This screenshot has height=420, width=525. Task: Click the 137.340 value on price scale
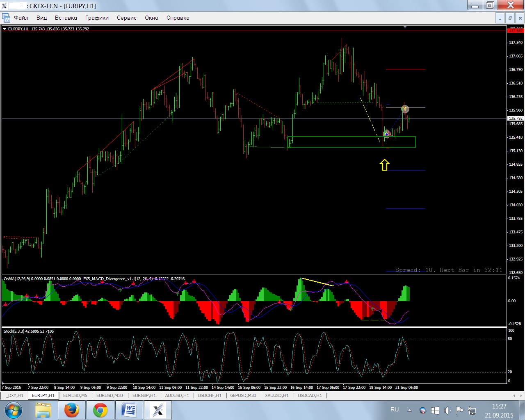pyautogui.click(x=516, y=42)
